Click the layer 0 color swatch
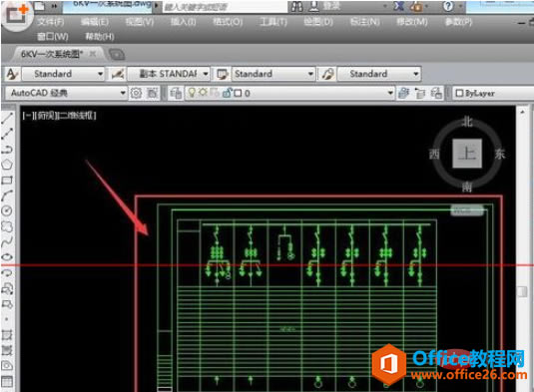Image resolution: width=534 pixels, height=392 pixels. [238, 93]
